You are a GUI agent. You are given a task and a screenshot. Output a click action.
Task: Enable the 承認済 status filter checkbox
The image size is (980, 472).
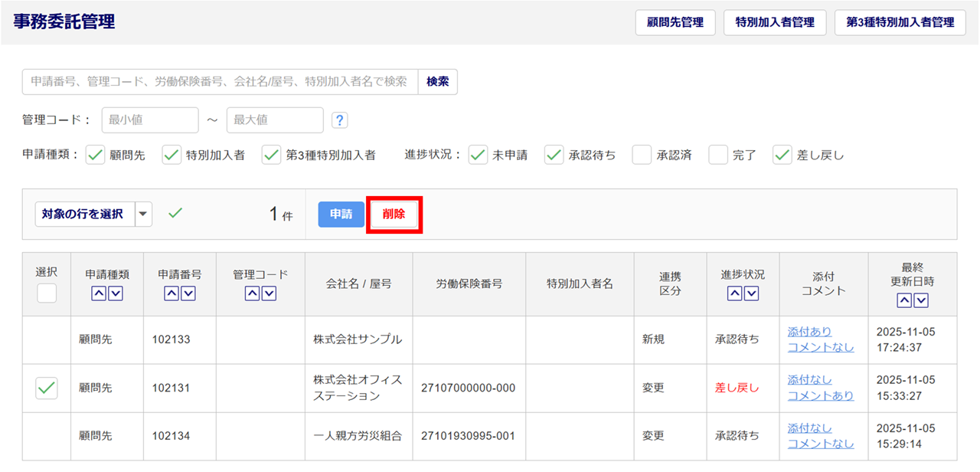[642, 155]
